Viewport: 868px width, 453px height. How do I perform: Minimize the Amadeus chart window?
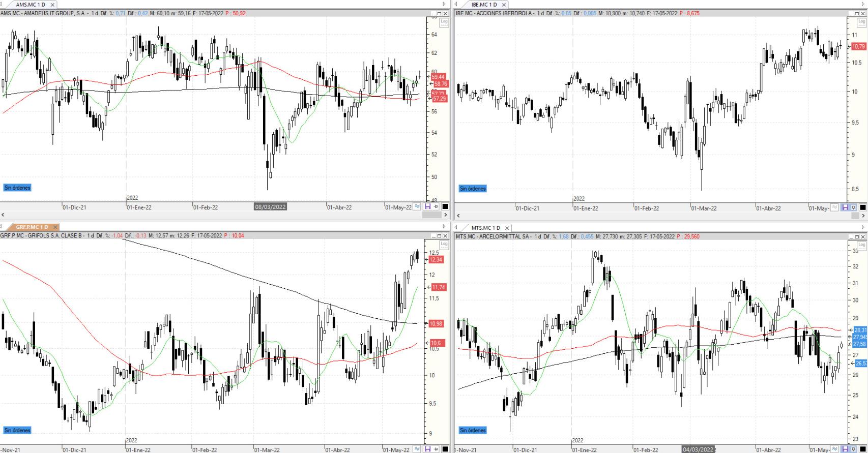[433, 14]
